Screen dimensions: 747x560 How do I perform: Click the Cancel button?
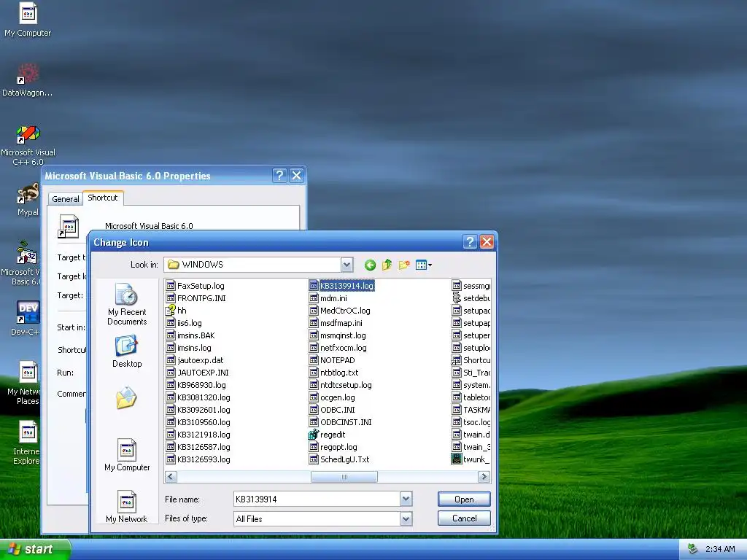pos(464,518)
